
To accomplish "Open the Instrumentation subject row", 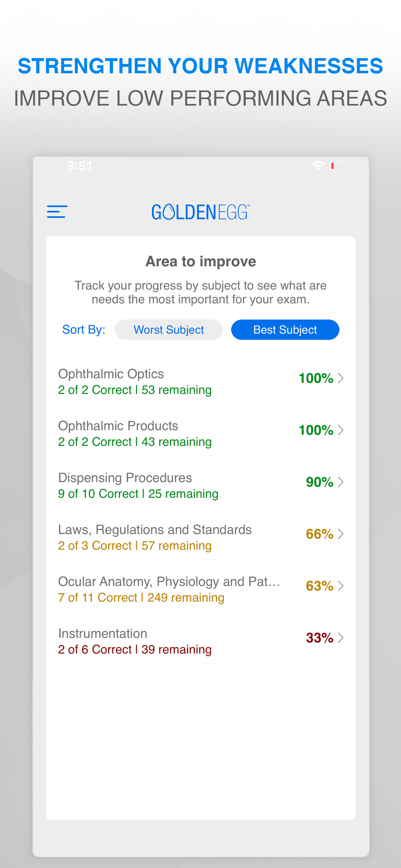I will pos(201,638).
